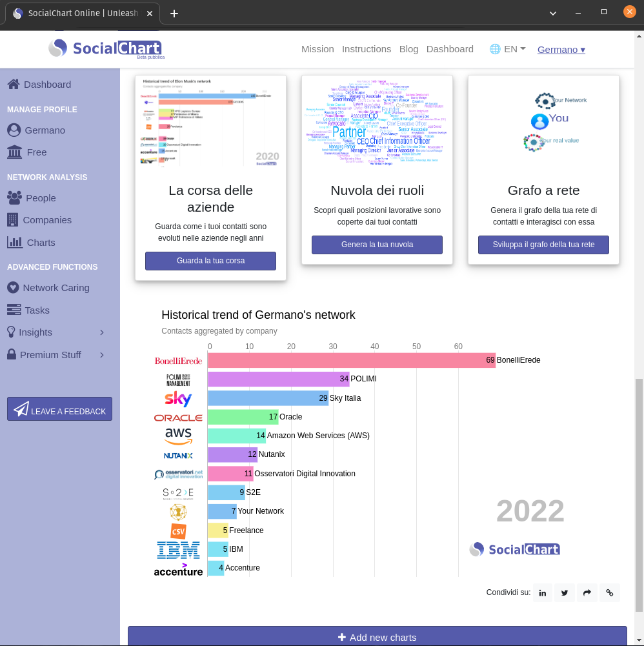Click Genera la tua nuvola button
The image size is (644, 646).
pos(377,245)
